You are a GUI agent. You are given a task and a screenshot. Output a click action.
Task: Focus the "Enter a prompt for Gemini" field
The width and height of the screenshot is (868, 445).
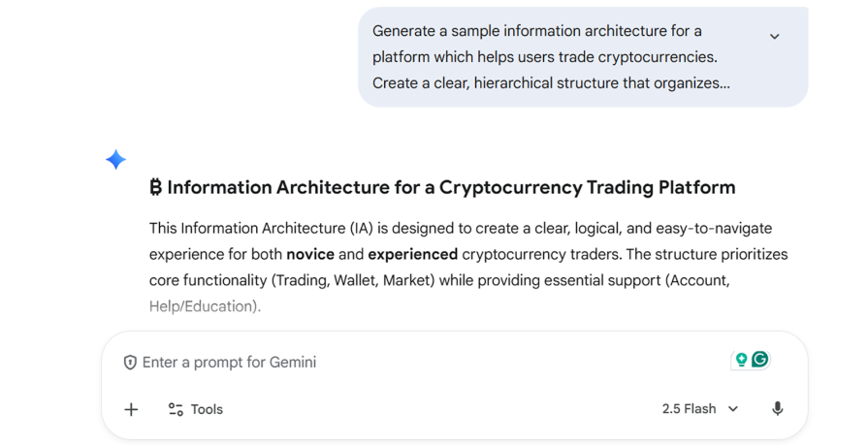pyautogui.click(x=388, y=363)
